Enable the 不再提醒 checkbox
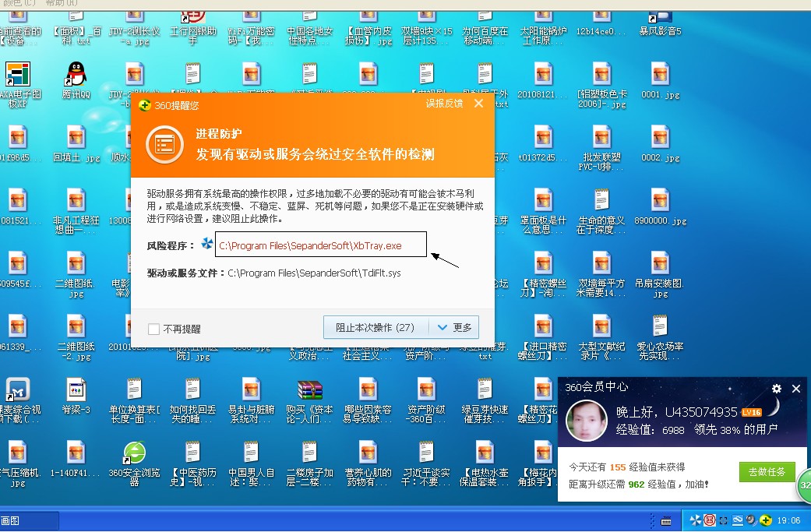Image resolution: width=811 pixels, height=532 pixels. [153, 328]
